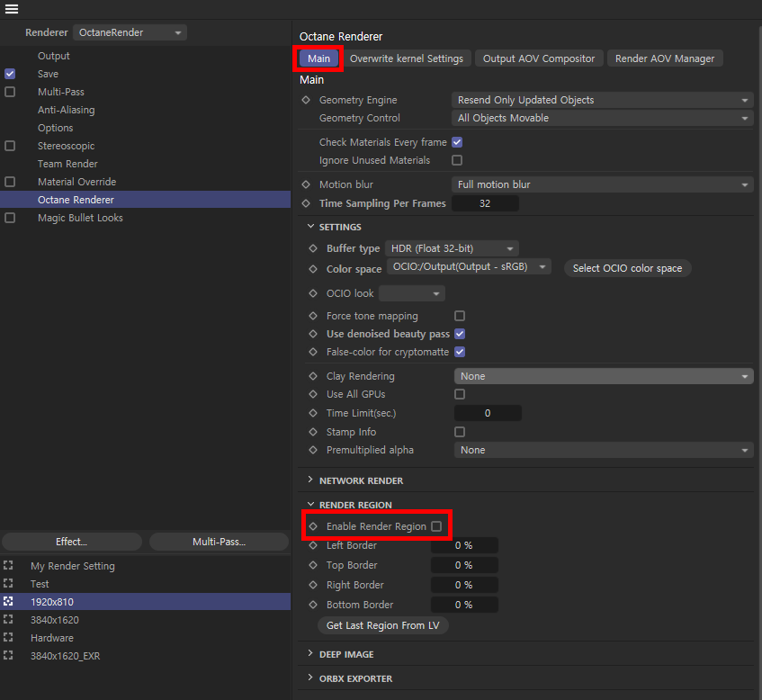The height and width of the screenshot is (700, 762).
Task: Click the Time Limit keyframe diamond
Action: [313, 413]
